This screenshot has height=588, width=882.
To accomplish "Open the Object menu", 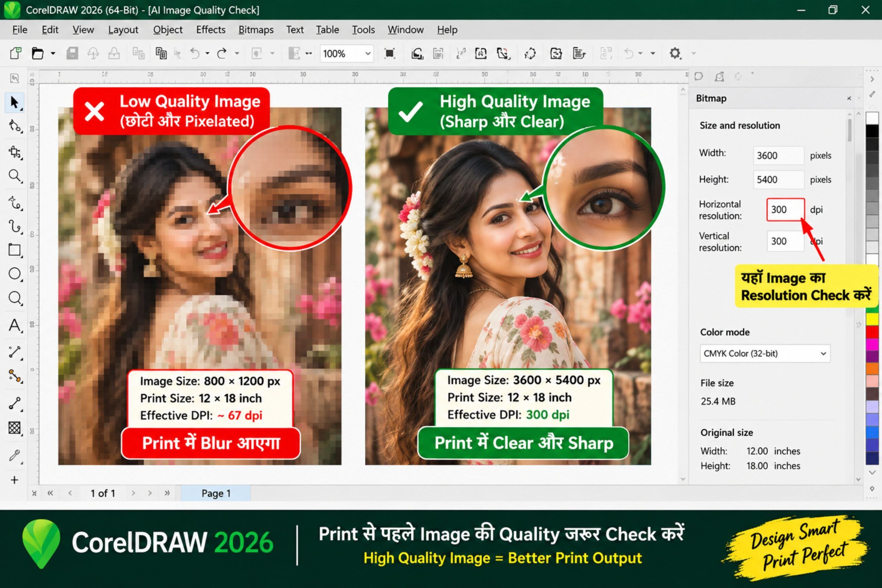I will [x=168, y=30].
